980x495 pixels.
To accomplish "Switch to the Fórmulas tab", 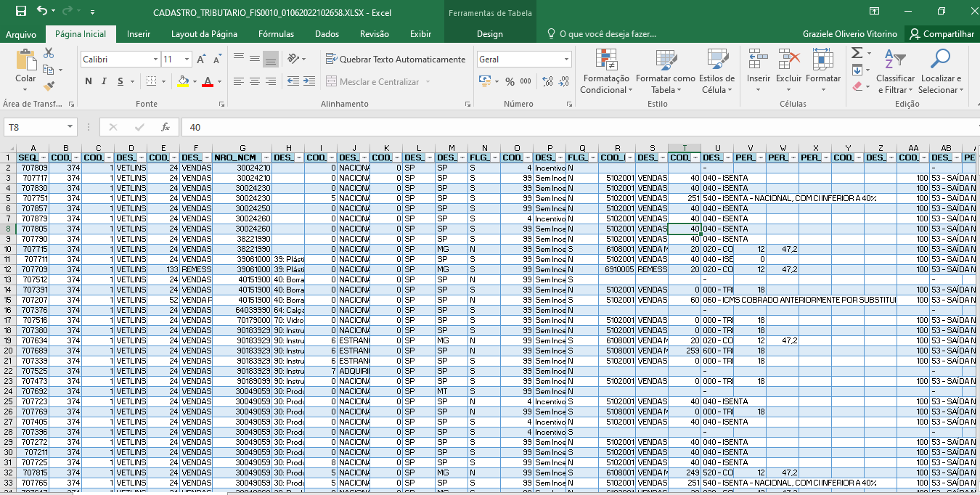I will coord(276,34).
